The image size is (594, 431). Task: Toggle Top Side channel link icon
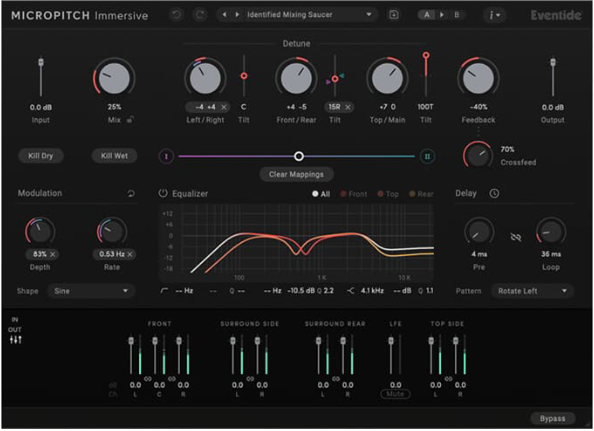tap(448, 379)
